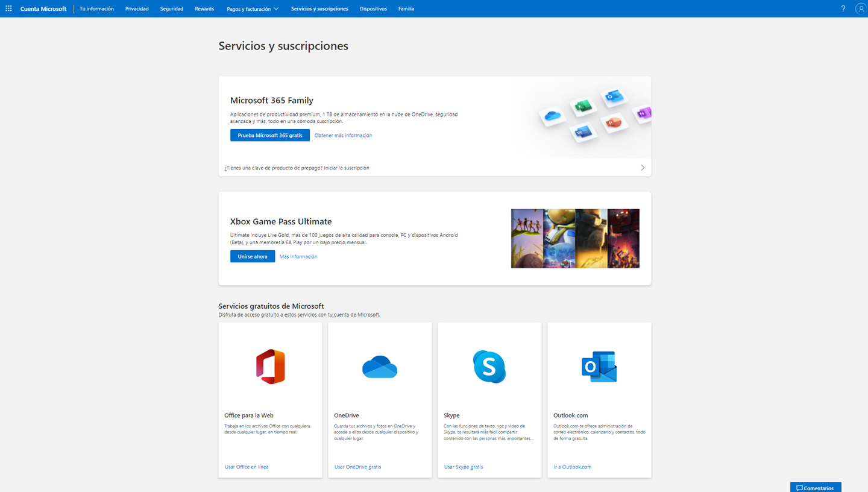Click the help question mark icon

843,8
